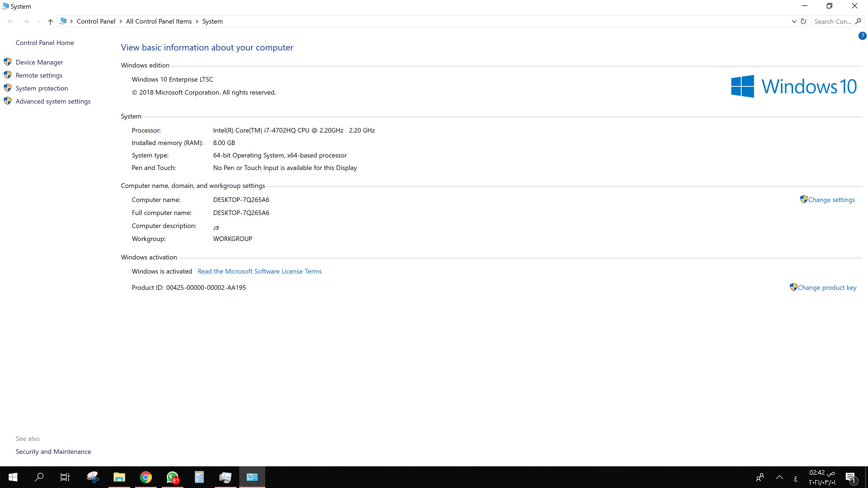Open the address bar history dropdown

point(794,22)
